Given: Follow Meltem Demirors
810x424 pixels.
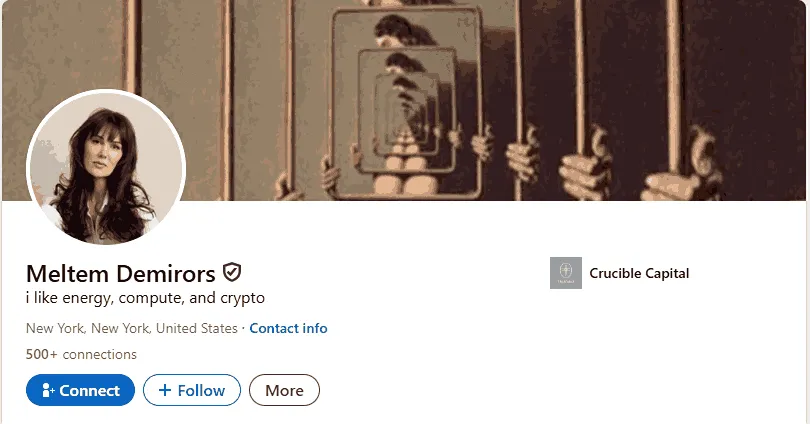Looking at the screenshot, I should click(x=192, y=390).
